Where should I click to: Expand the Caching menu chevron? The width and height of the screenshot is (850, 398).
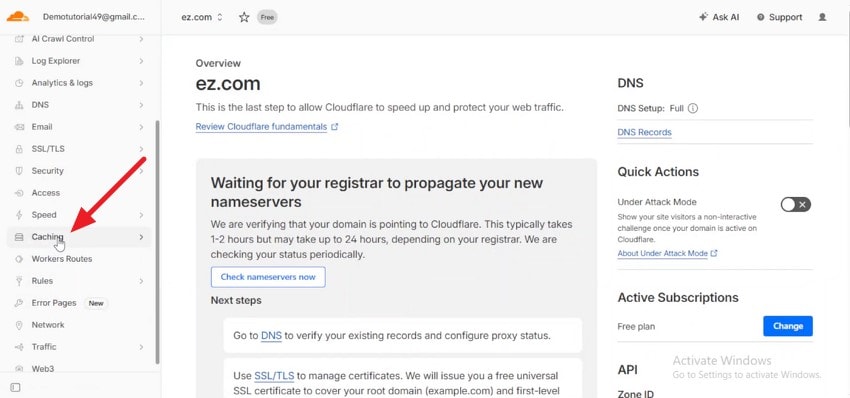(141, 237)
